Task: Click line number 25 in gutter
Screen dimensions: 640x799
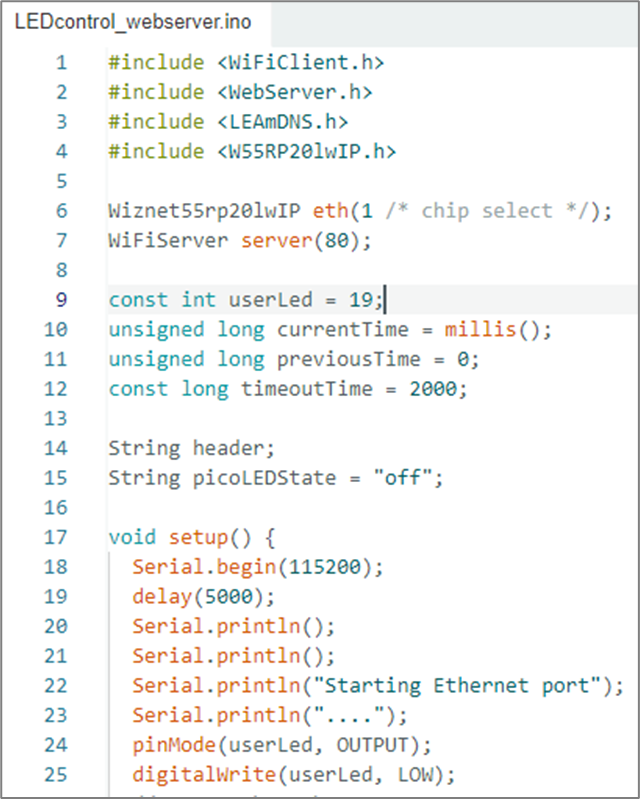Action: click(x=56, y=774)
